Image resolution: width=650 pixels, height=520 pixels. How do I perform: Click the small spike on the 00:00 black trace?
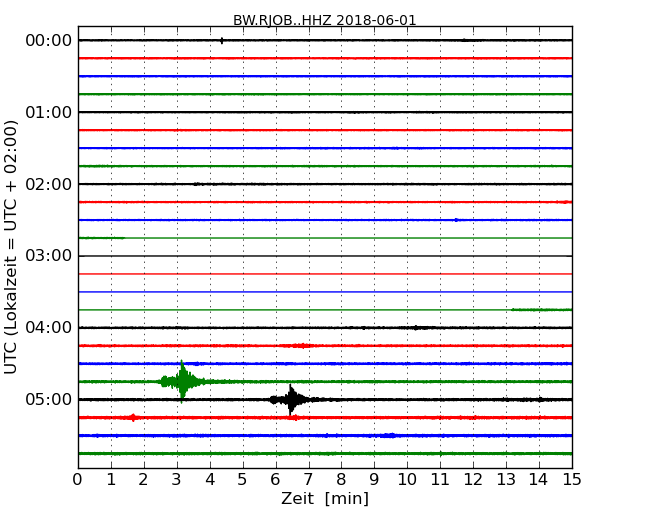222,40
